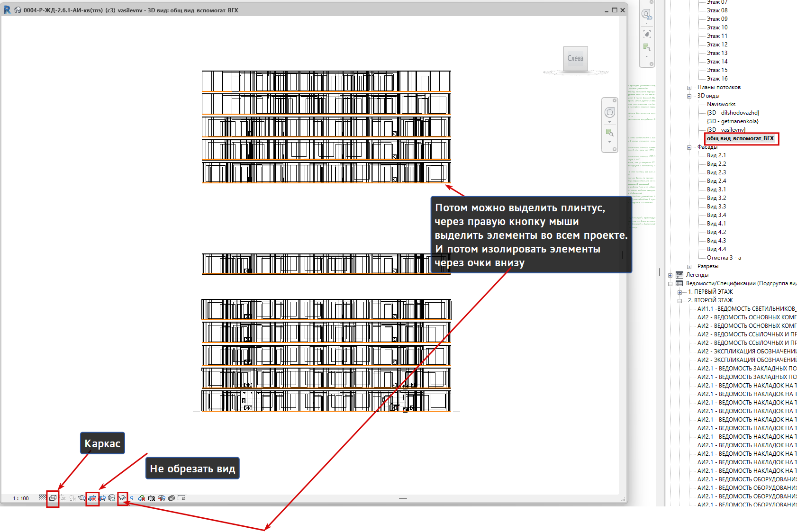Select the Pan hand tool

[647, 34]
